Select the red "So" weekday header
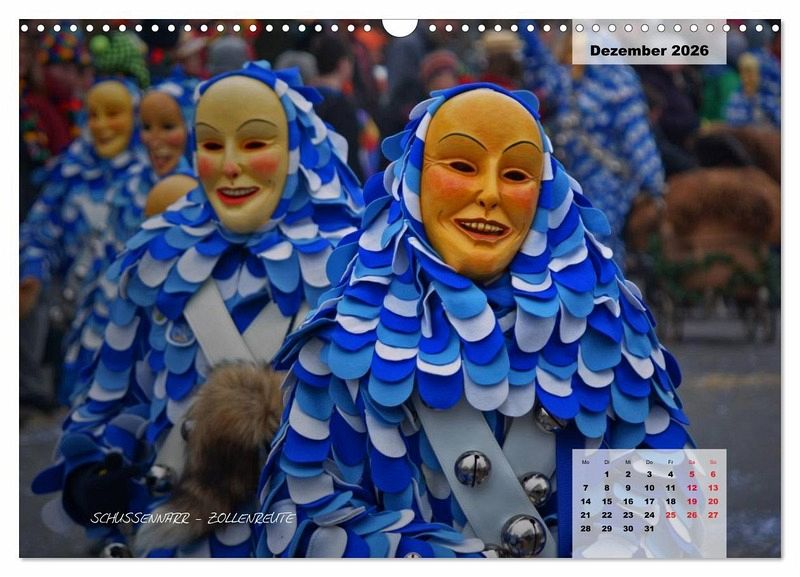800x577 pixels. (713, 462)
